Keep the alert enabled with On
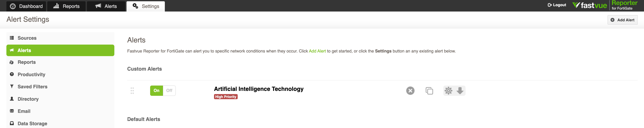 pos(157,91)
